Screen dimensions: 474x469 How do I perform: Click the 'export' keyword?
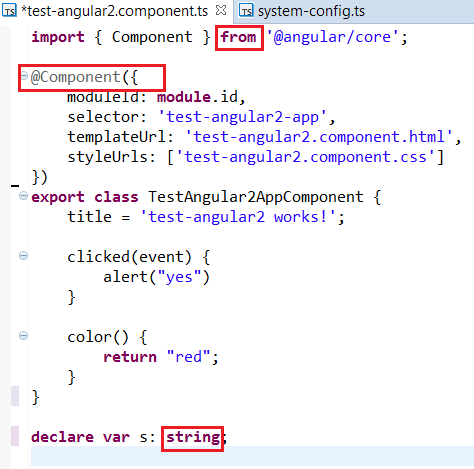tap(58, 197)
